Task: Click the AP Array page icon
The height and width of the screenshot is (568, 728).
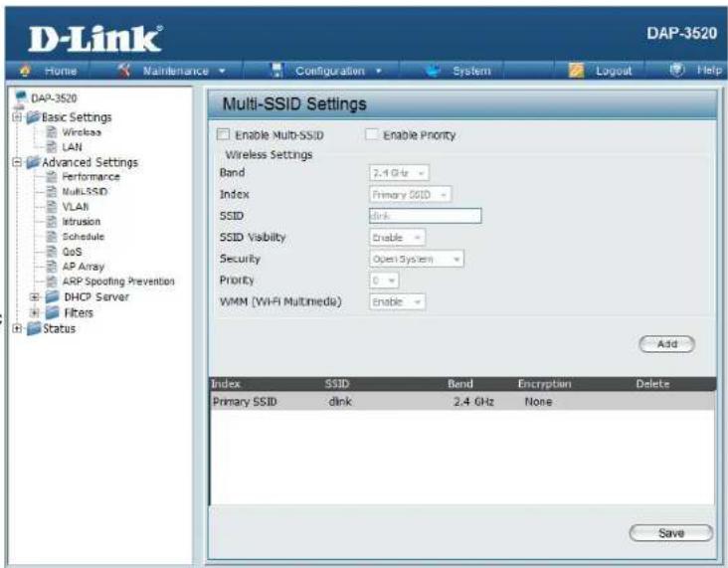Action: (x=52, y=267)
